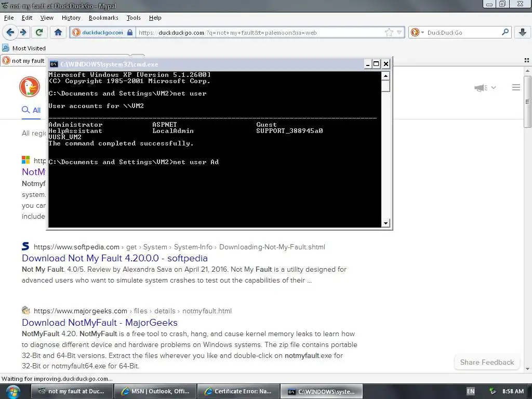The height and width of the screenshot is (399, 532).
Task: Click 'SUPPORT_388945a0' in cmd output
Action: (289, 130)
